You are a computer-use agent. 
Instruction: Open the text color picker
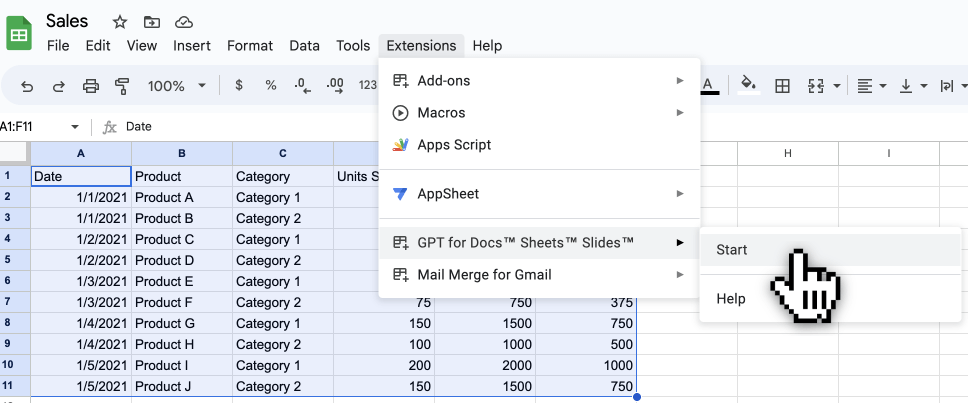point(709,86)
